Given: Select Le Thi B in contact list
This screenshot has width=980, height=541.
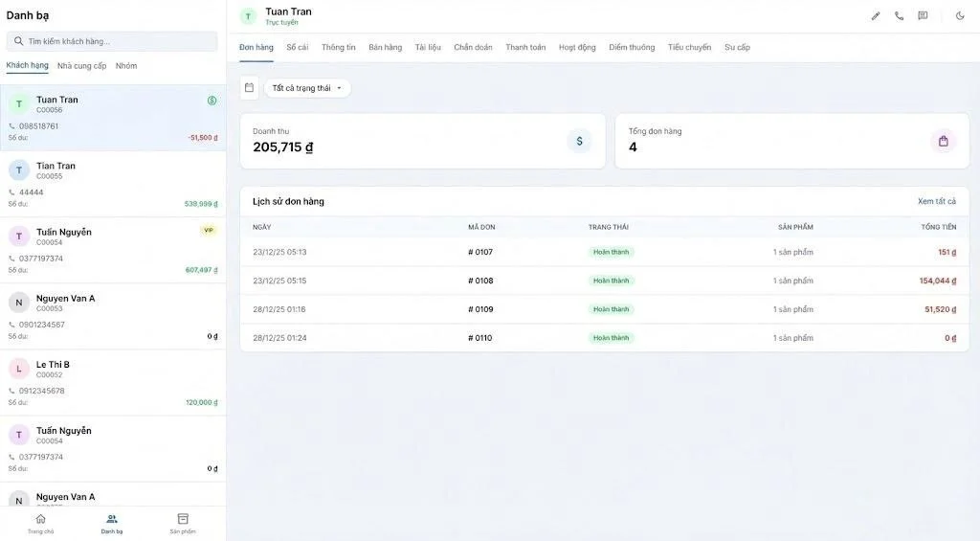Looking at the screenshot, I should click(x=112, y=381).
